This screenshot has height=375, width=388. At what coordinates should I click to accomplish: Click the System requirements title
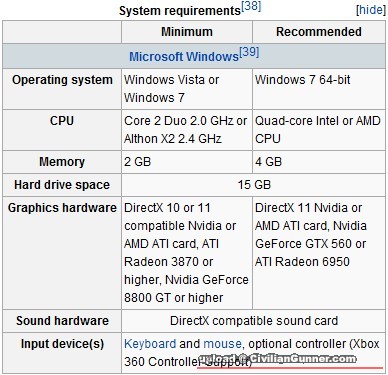[x=180, y=11]
